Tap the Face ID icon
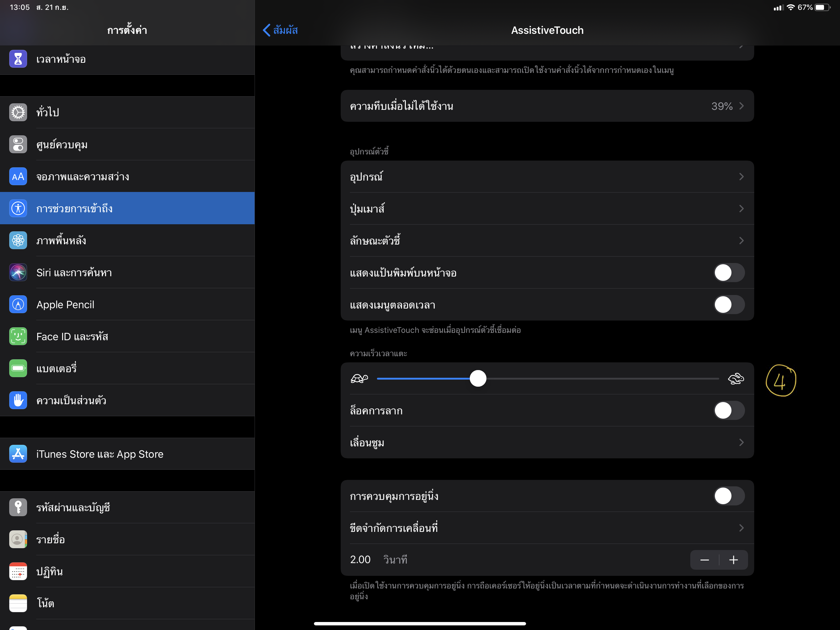Screen dimensions: 840x630 (18, 336)
